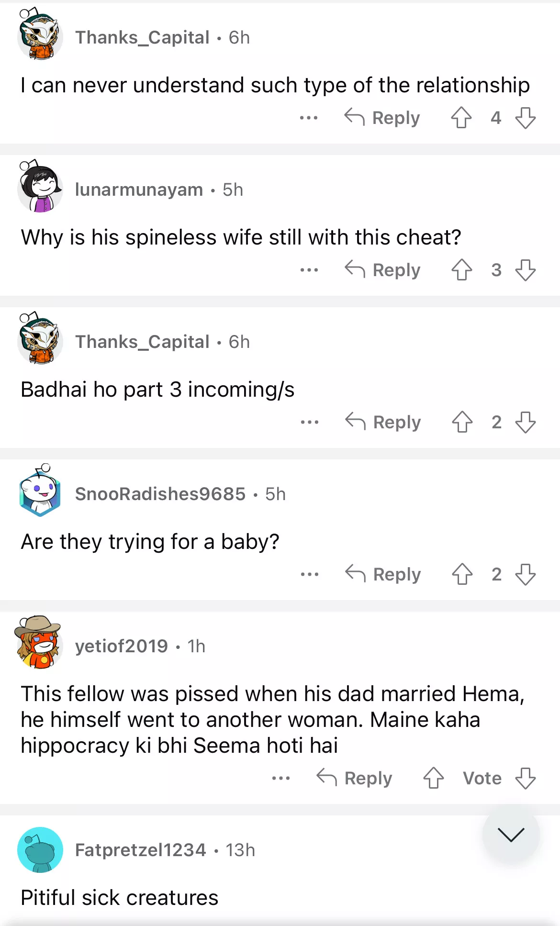Open overflow menu on yetiof2019's comment
560x926 pixels.
coord(281,778)
